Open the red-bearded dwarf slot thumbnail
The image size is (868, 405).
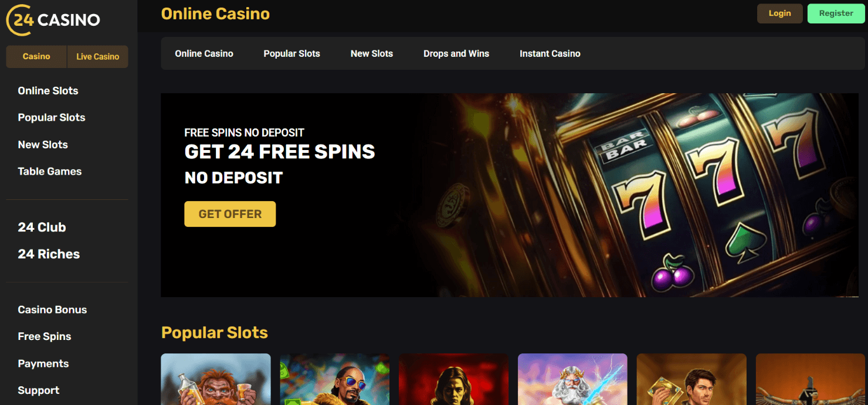tap(216, 379)
